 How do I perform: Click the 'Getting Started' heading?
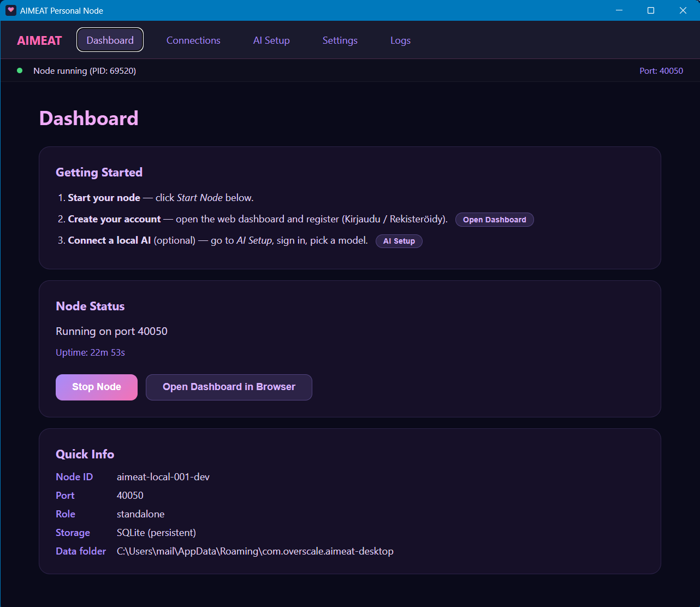coord(99,172)
